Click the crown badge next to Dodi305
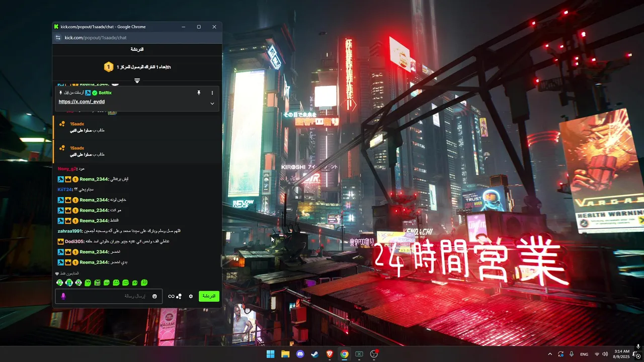The height and width of the screenshot is (362, 644). (x=61, y=241)
